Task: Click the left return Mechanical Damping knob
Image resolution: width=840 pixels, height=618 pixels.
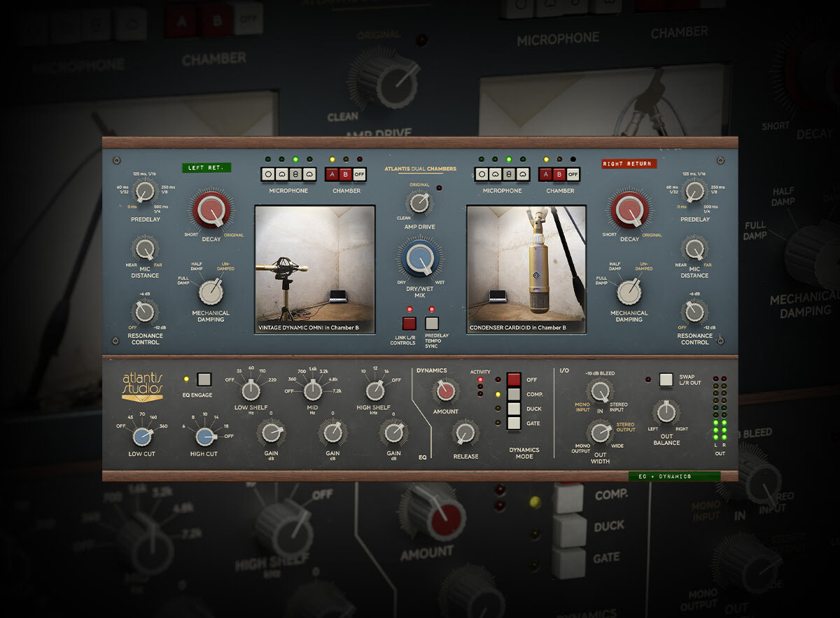Action: click(x=211, y=291)
